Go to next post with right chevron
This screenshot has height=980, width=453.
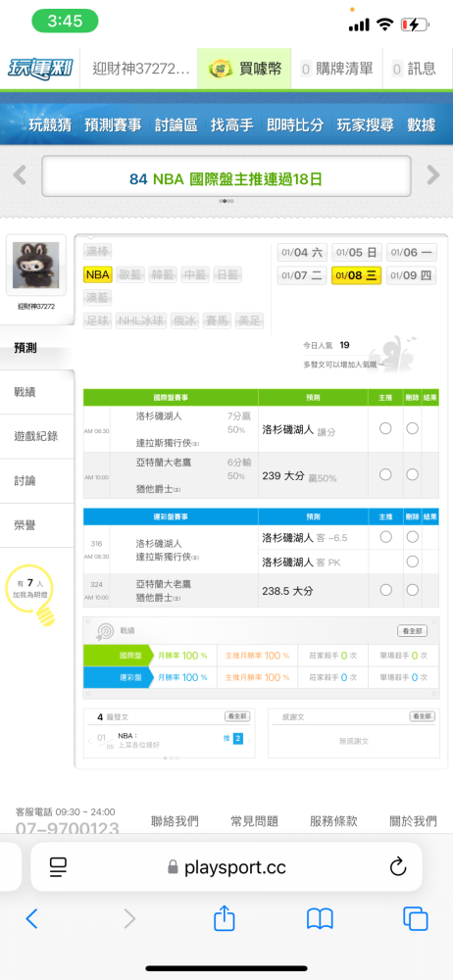(x=249, y=741)
